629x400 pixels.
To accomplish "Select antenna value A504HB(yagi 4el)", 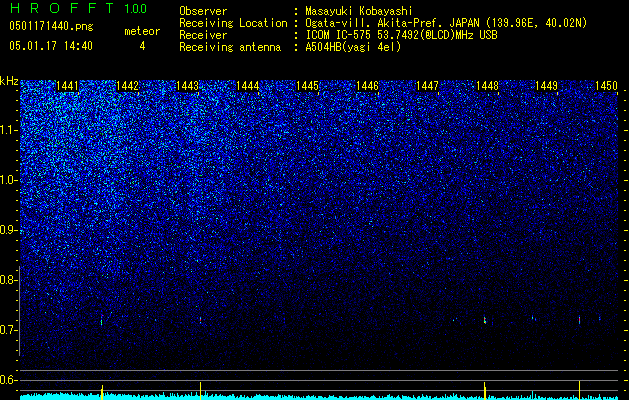I will tap(353, 47).
